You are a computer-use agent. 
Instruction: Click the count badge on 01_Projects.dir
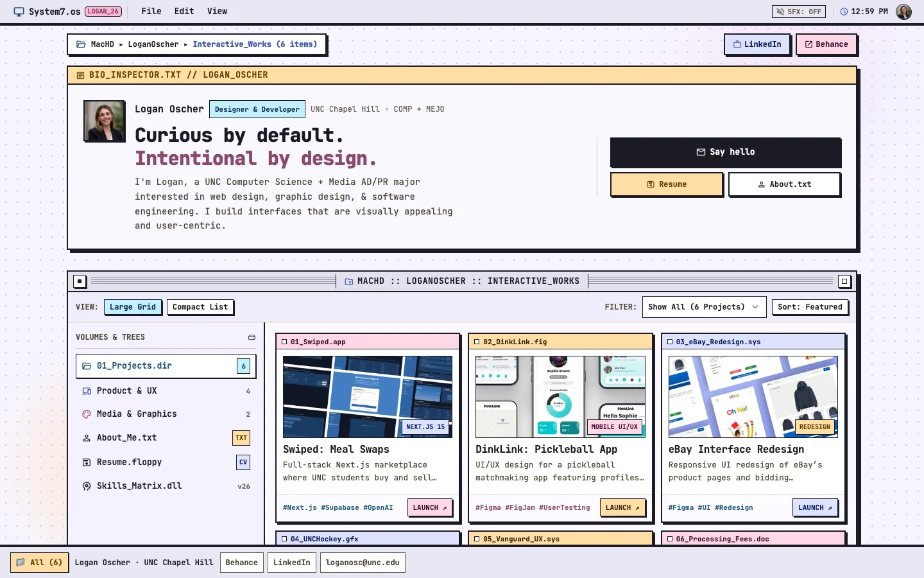tap(243, 366)
